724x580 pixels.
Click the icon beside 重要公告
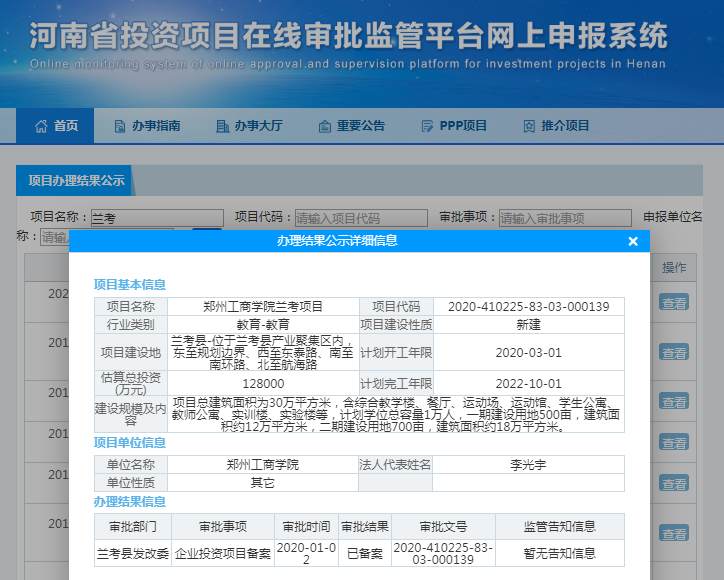point(323,126)
